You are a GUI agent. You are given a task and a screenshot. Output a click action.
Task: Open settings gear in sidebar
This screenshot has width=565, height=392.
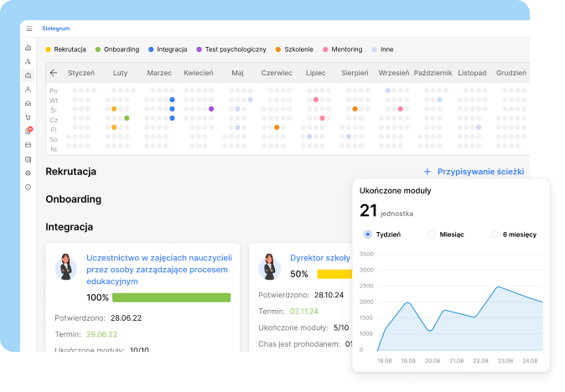point(29,173)
